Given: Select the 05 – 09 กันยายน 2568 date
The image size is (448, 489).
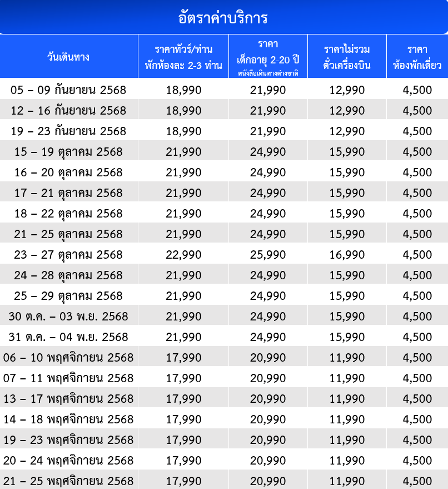Looking at the screenshot, I should [x=68, y=90].
